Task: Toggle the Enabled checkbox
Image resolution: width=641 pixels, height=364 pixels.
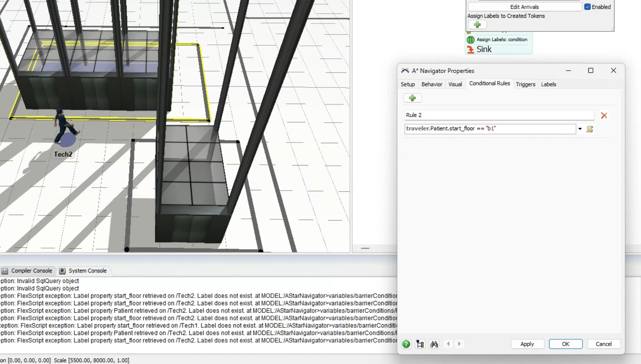Action: pos(587,7)
